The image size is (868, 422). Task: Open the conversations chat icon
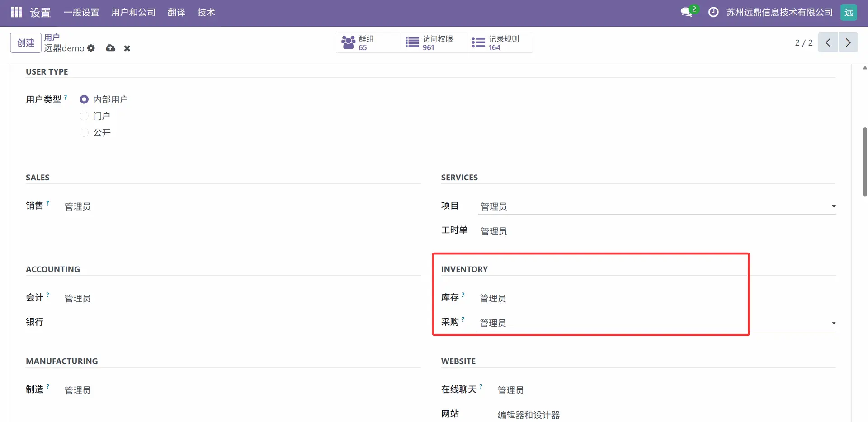(x=687, y=12)
